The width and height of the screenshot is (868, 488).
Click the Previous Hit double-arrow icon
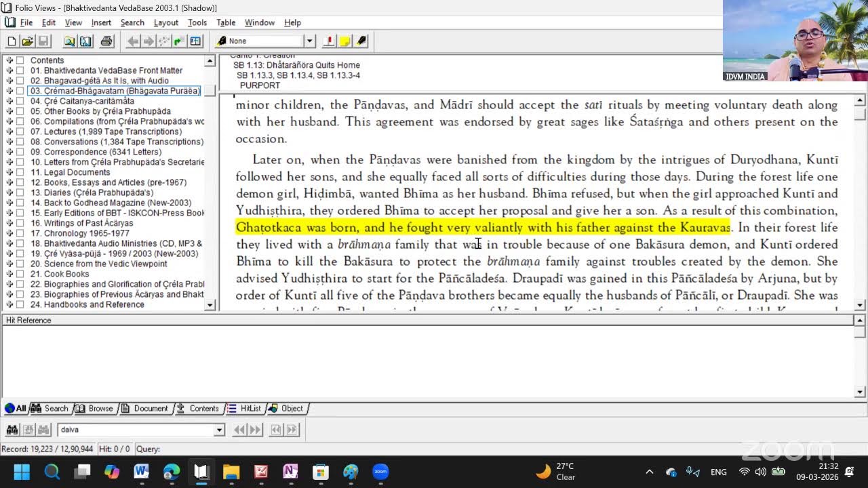coord(239,430)
